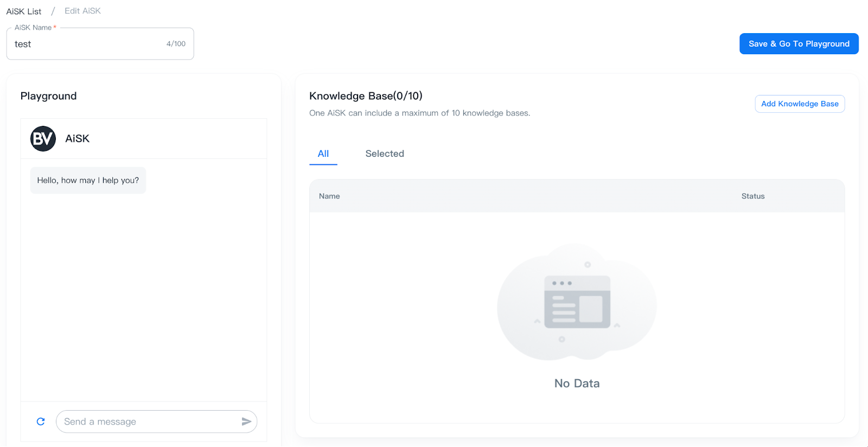The image size is (868, 447).
Task: Click the 'Hello, how may I help you?' bubble
Action: tap(88, 180)
